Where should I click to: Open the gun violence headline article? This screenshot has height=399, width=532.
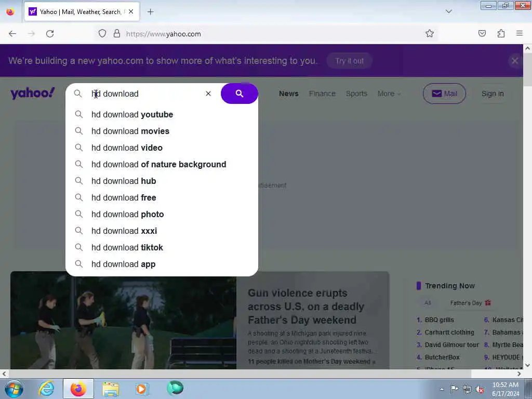pyautogui.click(x=306, y=307)
